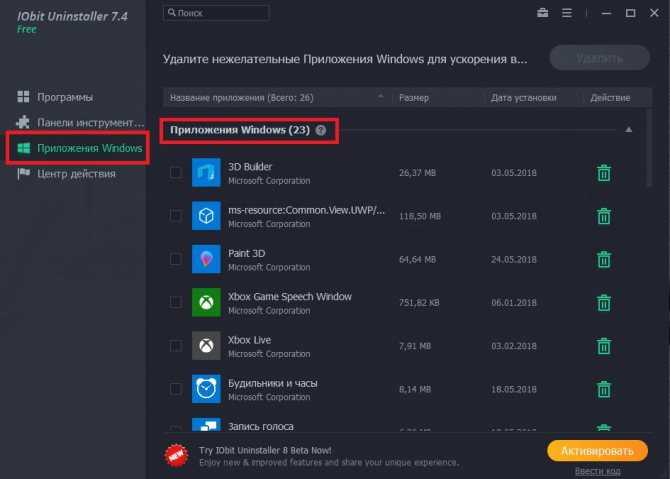Select Приложения Windows in sidebar
This screenshot has height=479, width=670.
pos(79,148)
